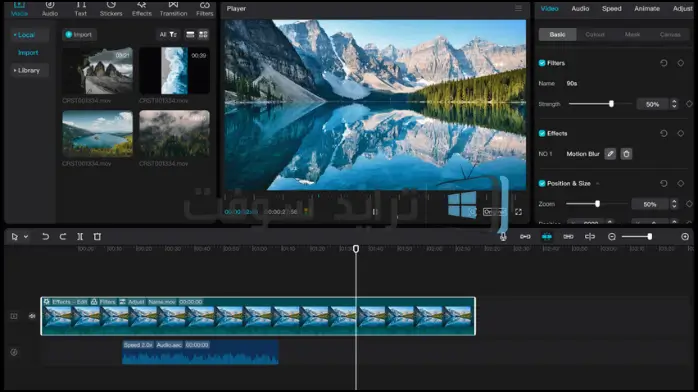Image resolution: width=698 pixels, height=392 pixels.
Task: Select the split clip tool
Action: click(80, 237)
